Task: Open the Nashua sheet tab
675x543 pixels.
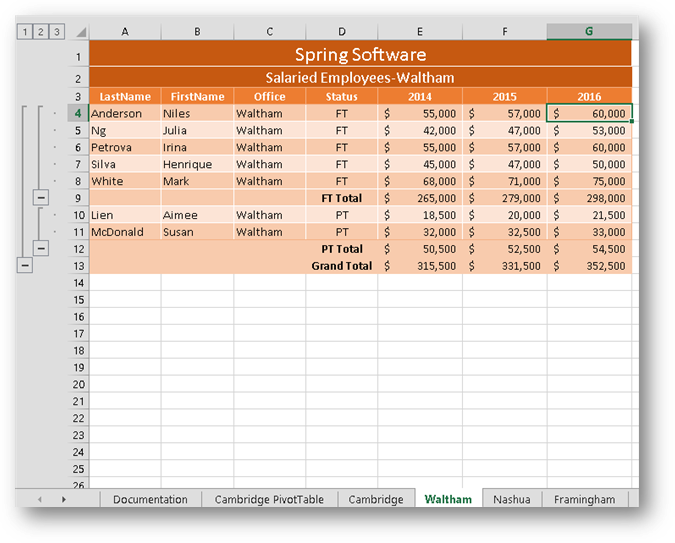Action: [x=512, y=499]
